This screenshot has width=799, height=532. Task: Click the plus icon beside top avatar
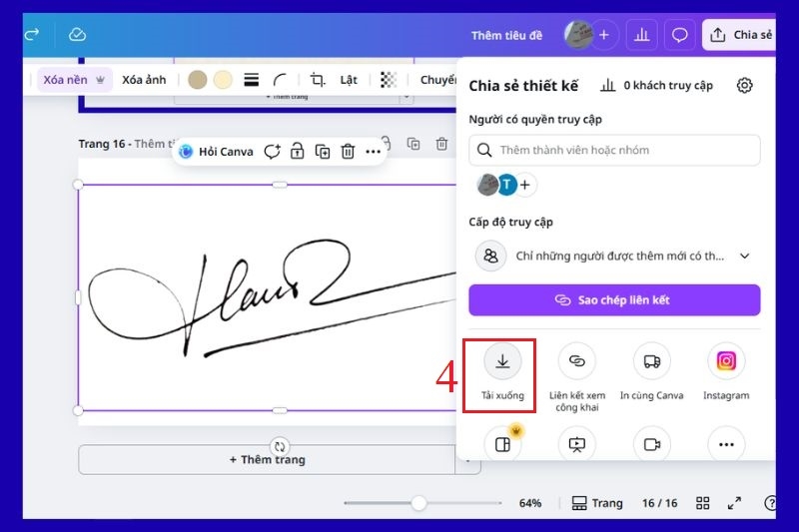tap(604, 35)
